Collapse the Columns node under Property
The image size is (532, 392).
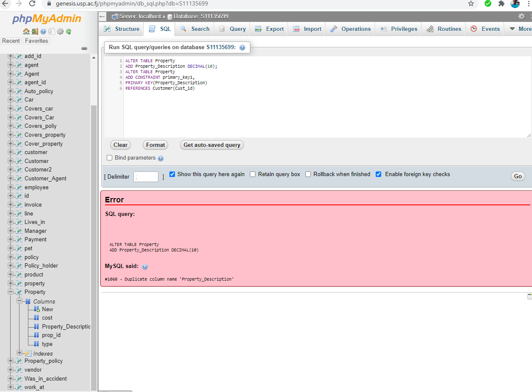[x=19, y=301]
